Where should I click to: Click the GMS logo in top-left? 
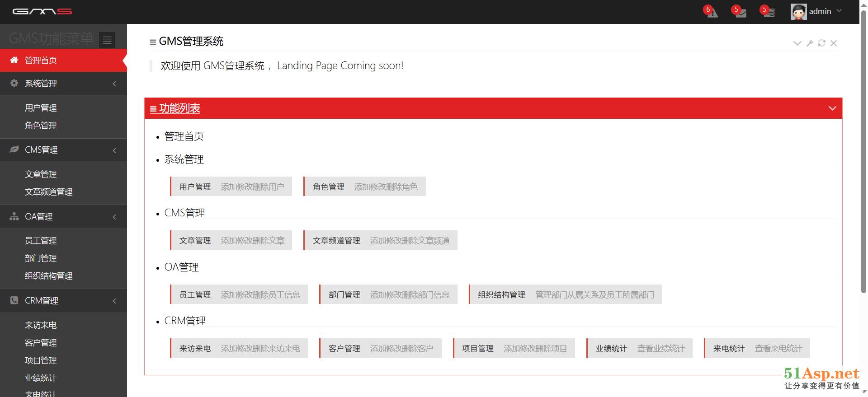(42, 11)
